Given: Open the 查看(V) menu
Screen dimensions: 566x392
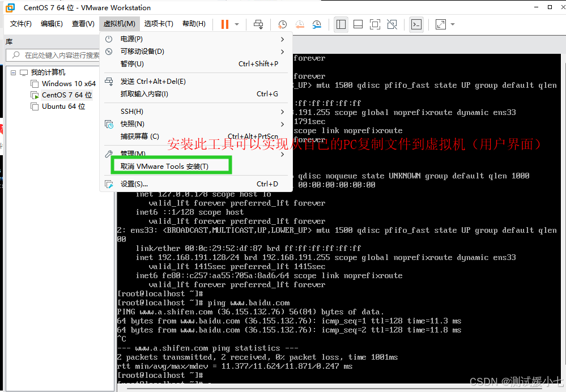Looking at the screenshot, I should [83, 24].
